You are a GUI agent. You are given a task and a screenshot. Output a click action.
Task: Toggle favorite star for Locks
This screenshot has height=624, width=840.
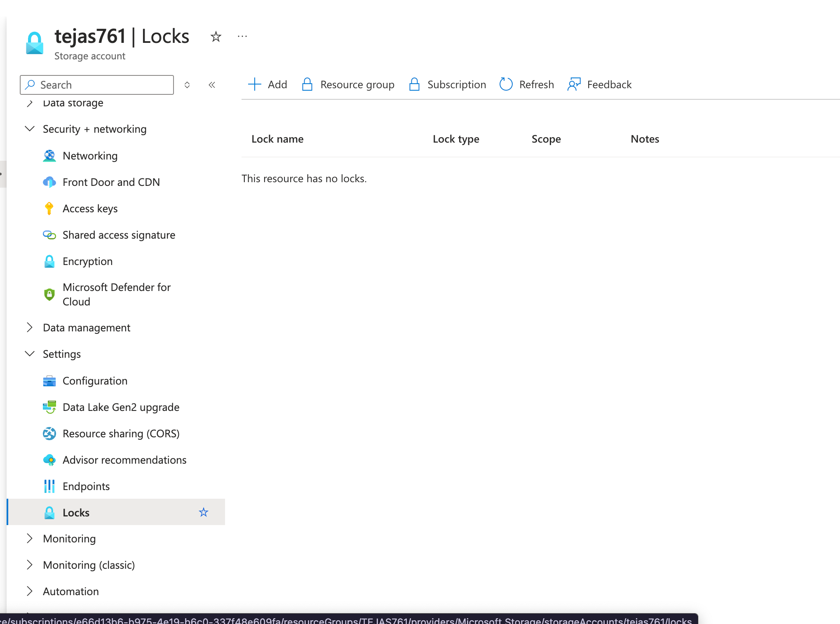(x=203, y=513)
